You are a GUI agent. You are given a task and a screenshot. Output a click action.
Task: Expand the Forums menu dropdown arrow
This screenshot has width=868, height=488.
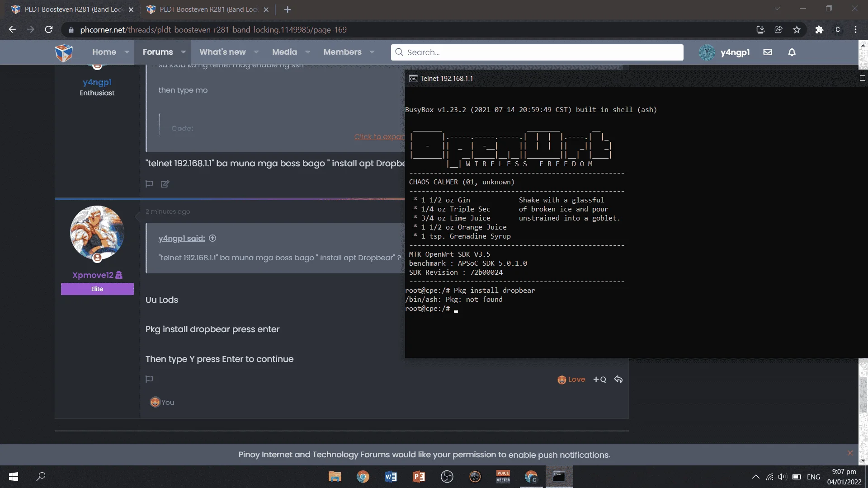pyautogui.click(x=183, y=52)
